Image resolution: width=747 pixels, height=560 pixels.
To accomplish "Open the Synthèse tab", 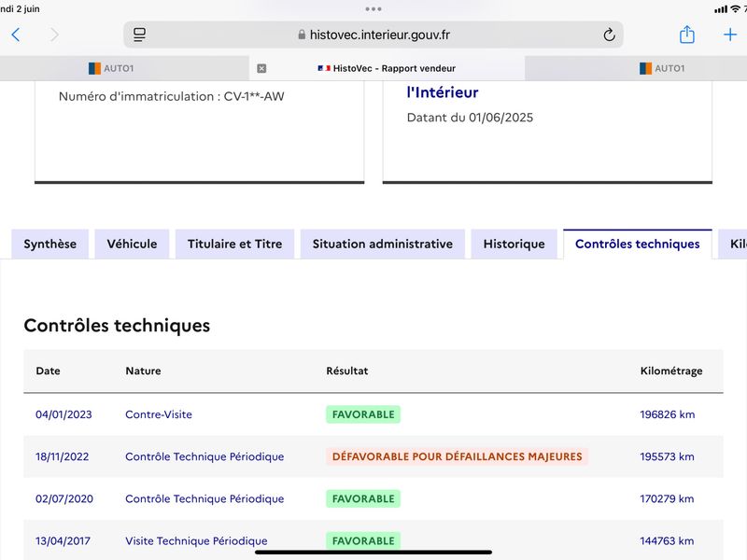I will pyautogui.click(x=50, y=244).
